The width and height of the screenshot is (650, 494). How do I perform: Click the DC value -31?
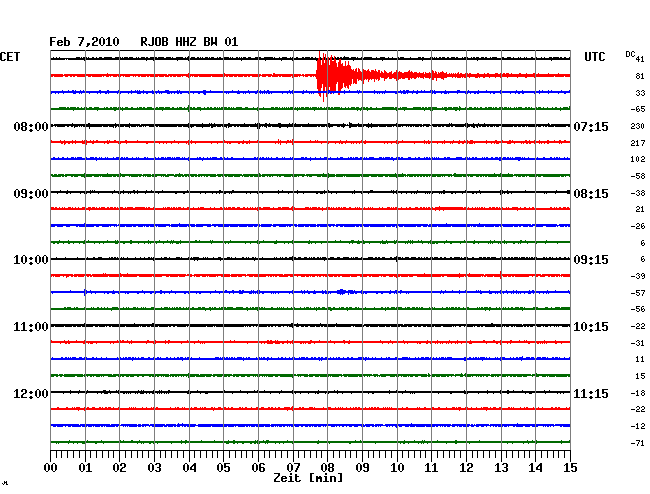click(638, 343)
